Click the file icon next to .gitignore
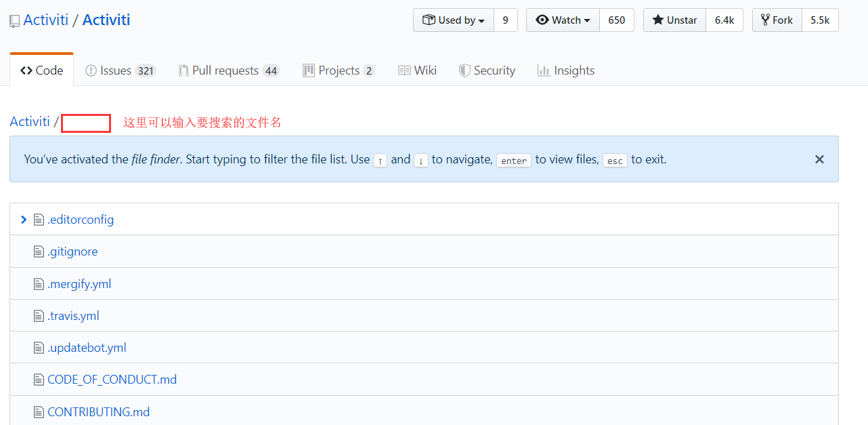 click(x=39, y=251)
